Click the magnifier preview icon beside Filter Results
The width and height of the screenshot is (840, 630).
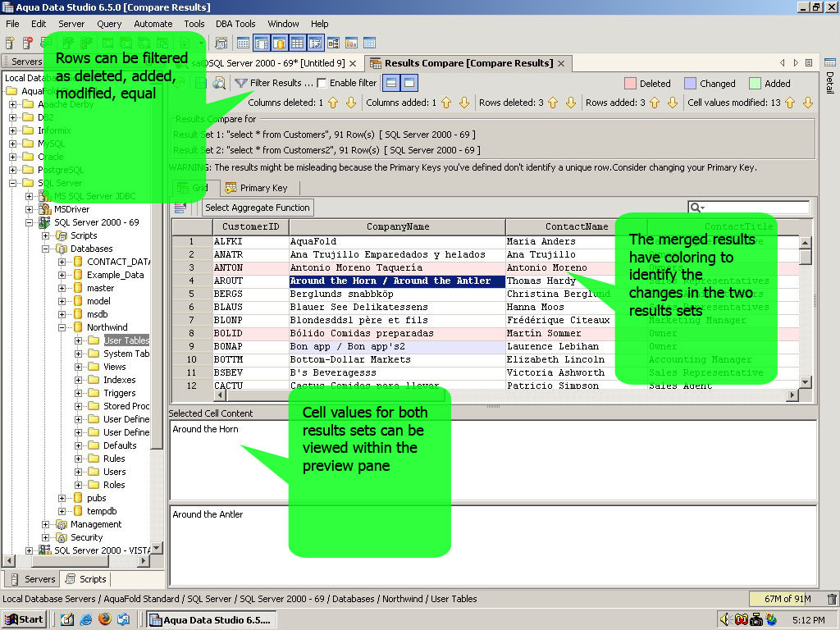coord(218,83)
